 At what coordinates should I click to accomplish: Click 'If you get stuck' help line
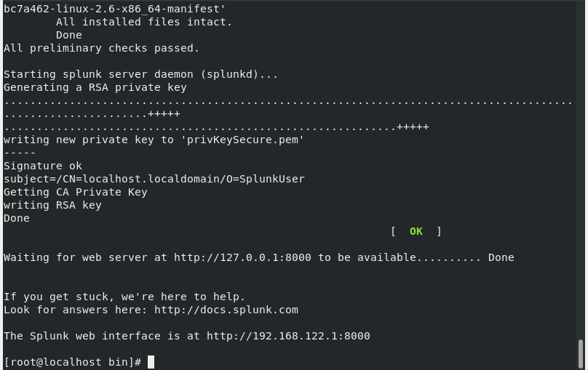pyautogui.click(x=124, y=297)
